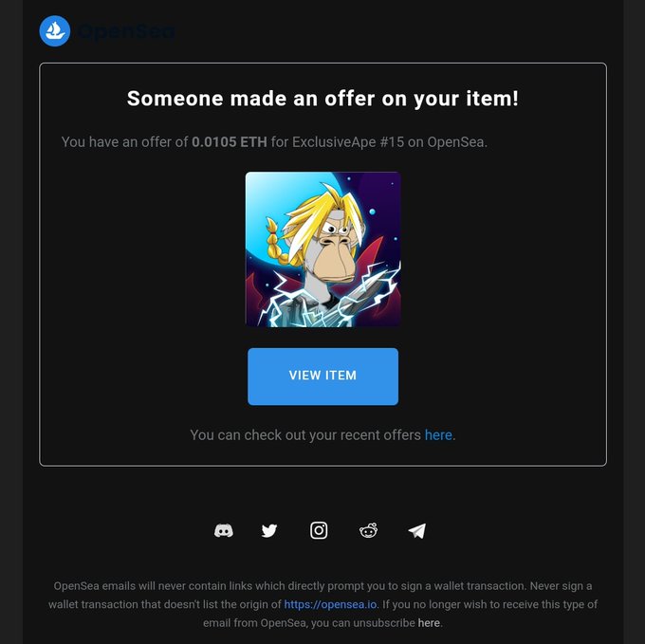Click the OpenSea ship logo icon
The image size is (645, 644).
pyautogui.click(x=55, y=31)
